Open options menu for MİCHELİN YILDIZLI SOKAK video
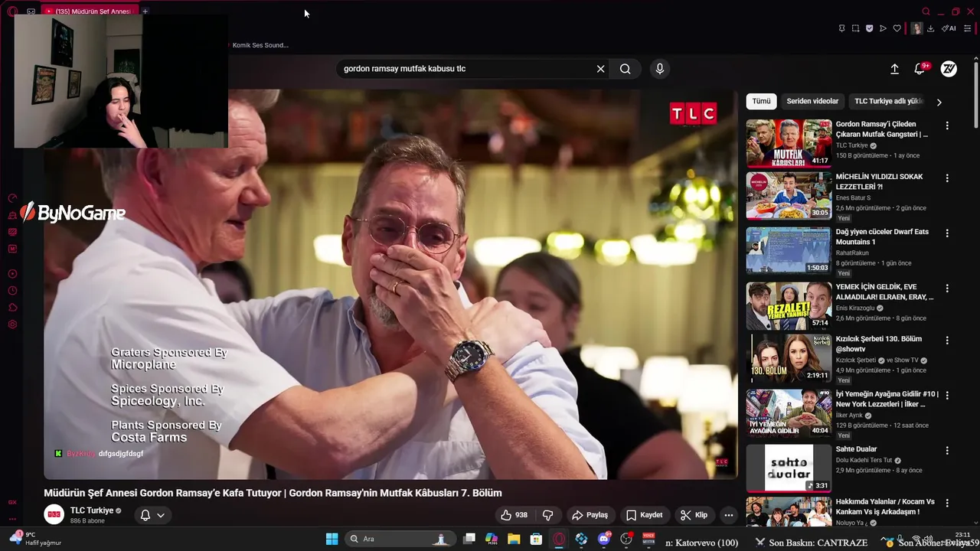Viewport: 980px width, 551px height. click(x=947, y=178)
